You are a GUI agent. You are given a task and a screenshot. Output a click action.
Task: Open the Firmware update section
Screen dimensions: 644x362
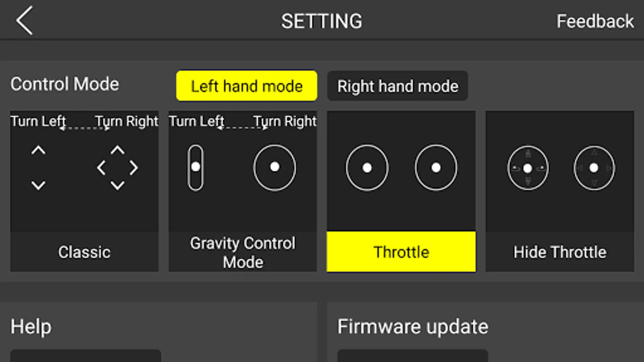coord(413,327)
